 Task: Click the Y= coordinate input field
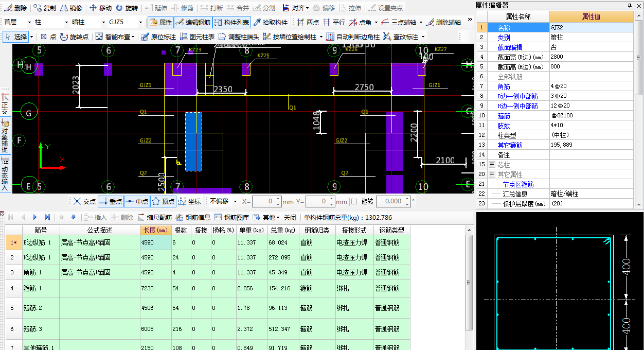[320, 201]
